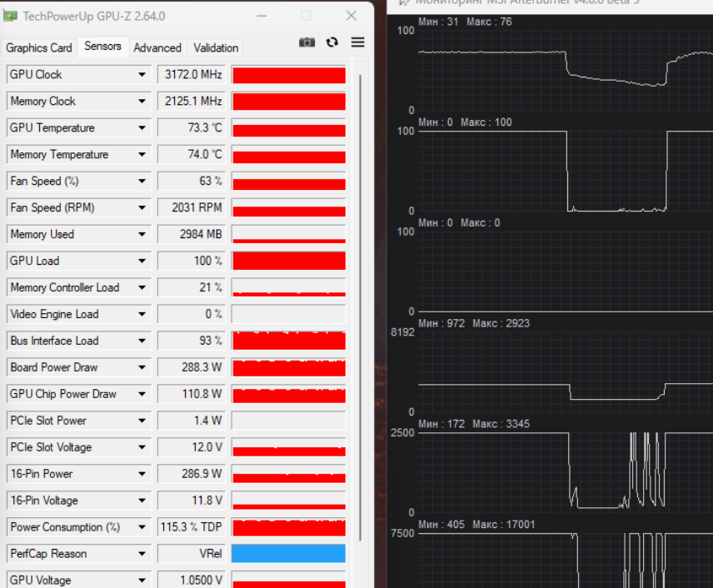Click the Memory Temperature reading 74.0 °C

(192, 155)
